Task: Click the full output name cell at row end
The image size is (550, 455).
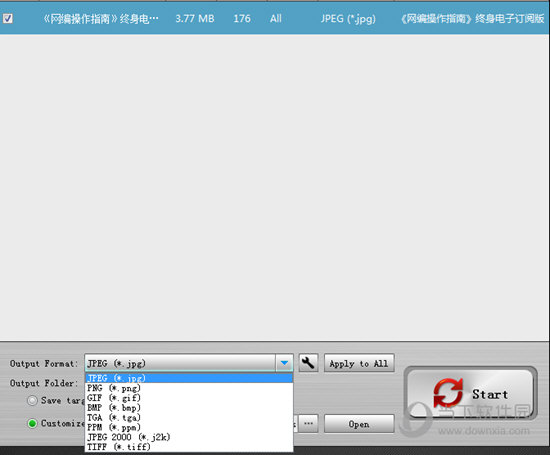Action: pyautogui.click(x=473, y=18)
